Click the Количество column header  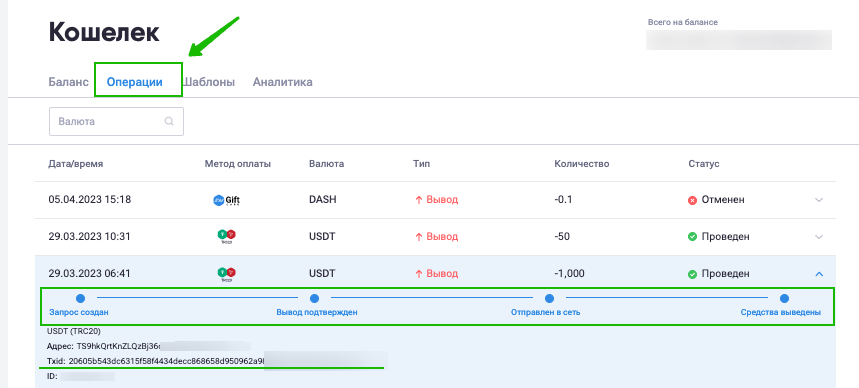click(582, 164)
